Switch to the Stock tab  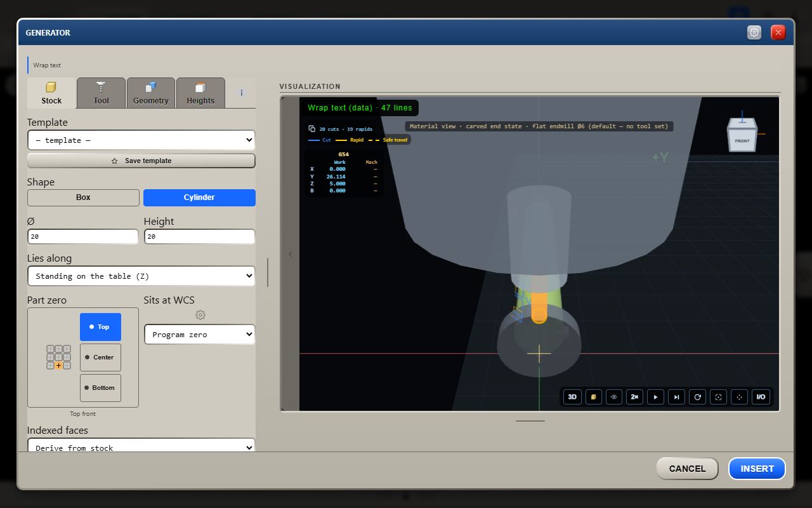pyautogui.click(x=51, y=93)
